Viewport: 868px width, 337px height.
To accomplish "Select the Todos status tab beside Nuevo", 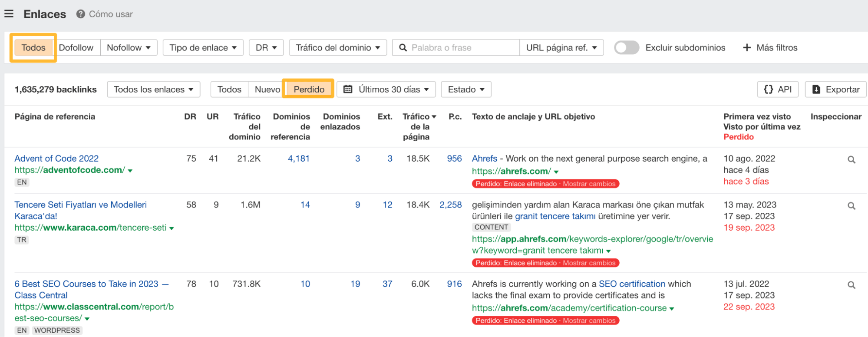I will pyautogui.click(x=229, y=89).
